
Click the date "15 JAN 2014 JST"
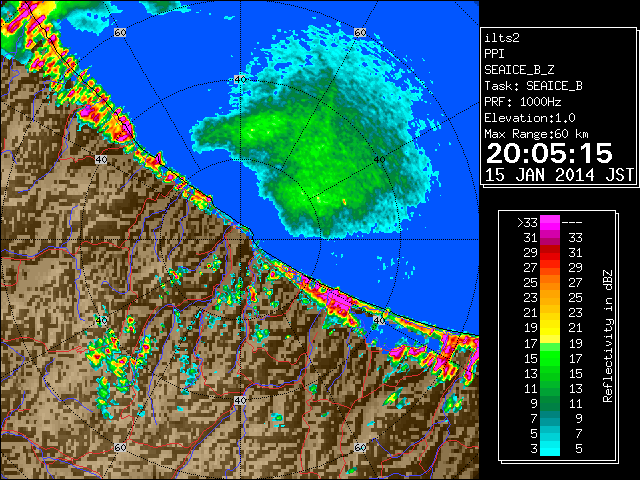pos(559,175)
